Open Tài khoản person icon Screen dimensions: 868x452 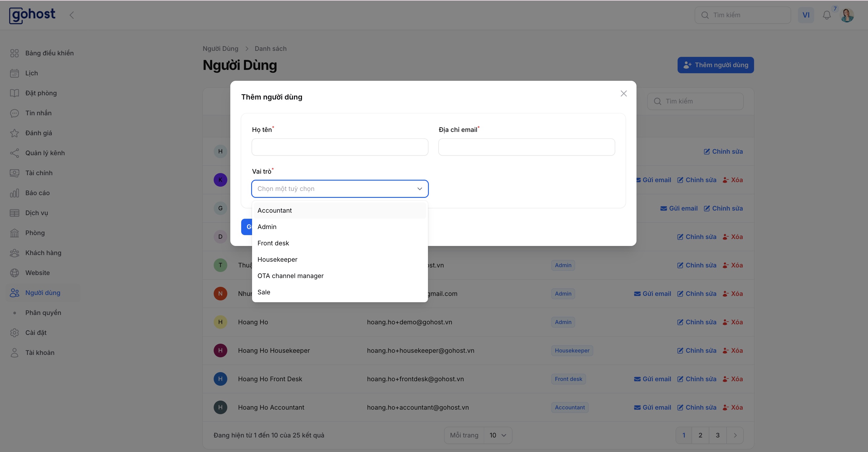pos(15,353)
